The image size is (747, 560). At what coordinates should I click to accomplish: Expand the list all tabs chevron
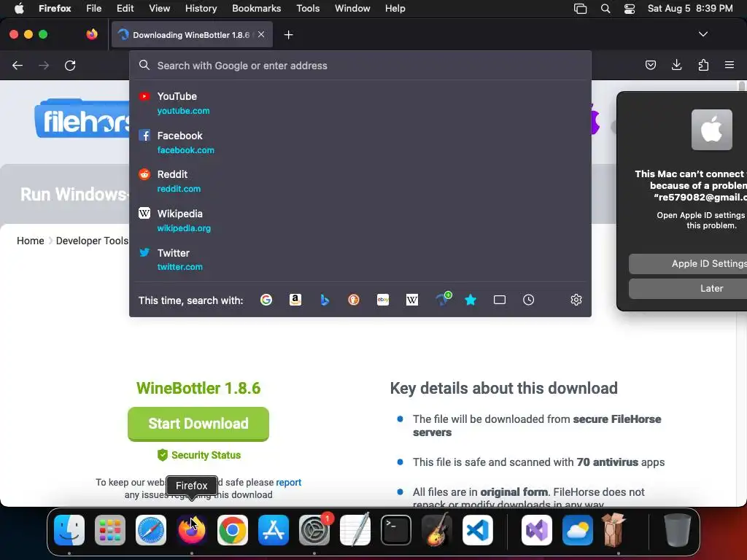(x=703, y=34)
